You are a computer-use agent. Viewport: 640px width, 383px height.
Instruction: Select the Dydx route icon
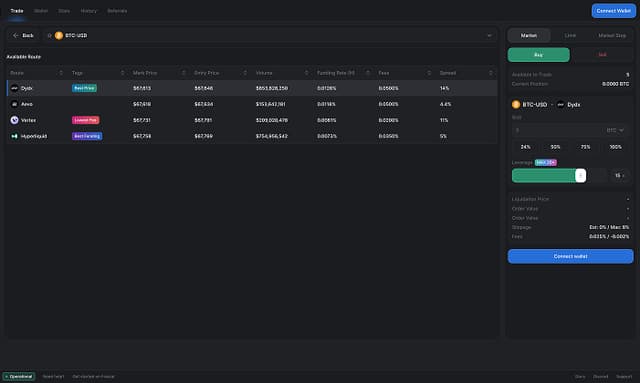[x=14, y=88]
